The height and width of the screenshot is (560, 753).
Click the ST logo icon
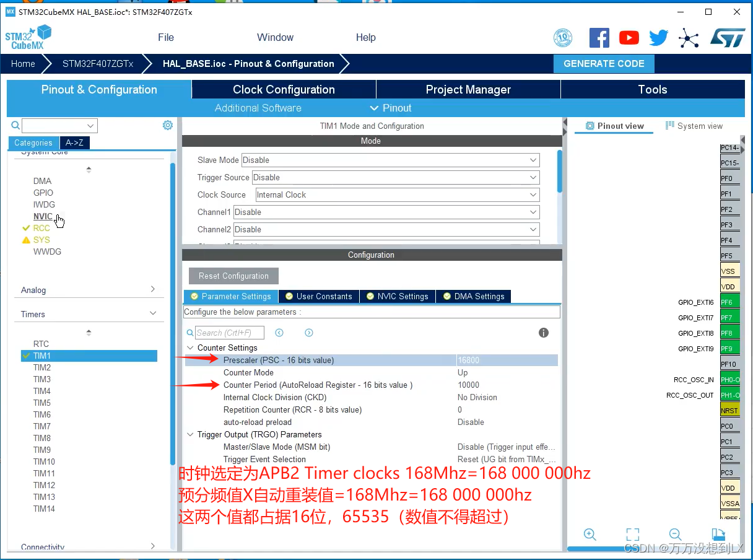tap(728, 38)
